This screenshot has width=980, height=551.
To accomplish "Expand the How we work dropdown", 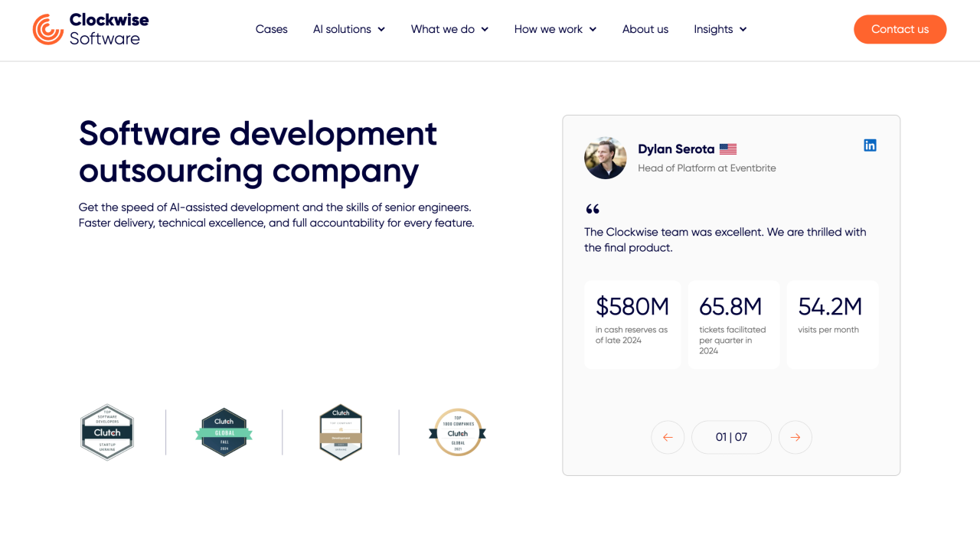I will point(555,29).
